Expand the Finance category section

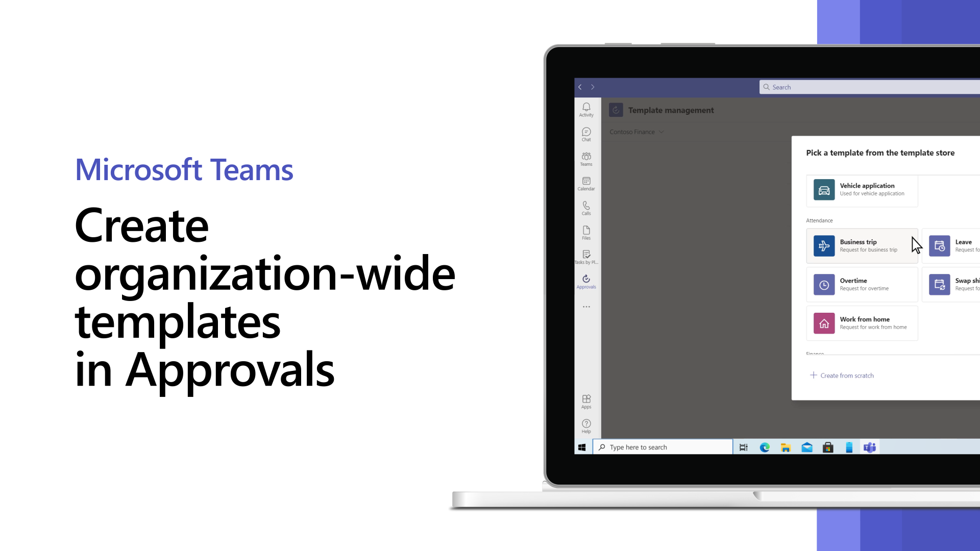[817, 353]
